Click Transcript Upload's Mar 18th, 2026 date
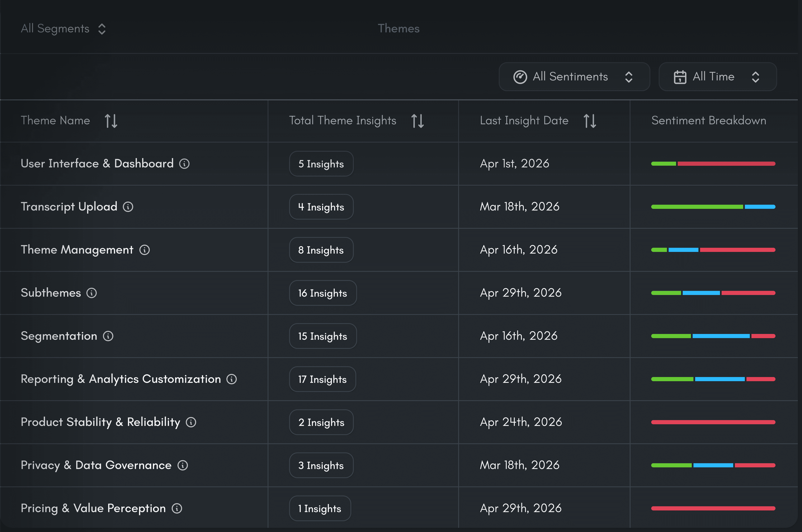 (519, 207)
